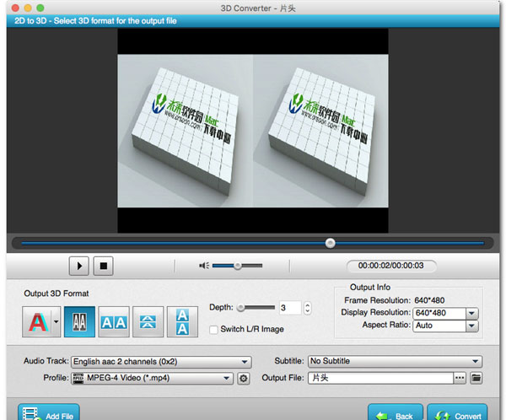Select Side by Side full format

click(114, 322)
